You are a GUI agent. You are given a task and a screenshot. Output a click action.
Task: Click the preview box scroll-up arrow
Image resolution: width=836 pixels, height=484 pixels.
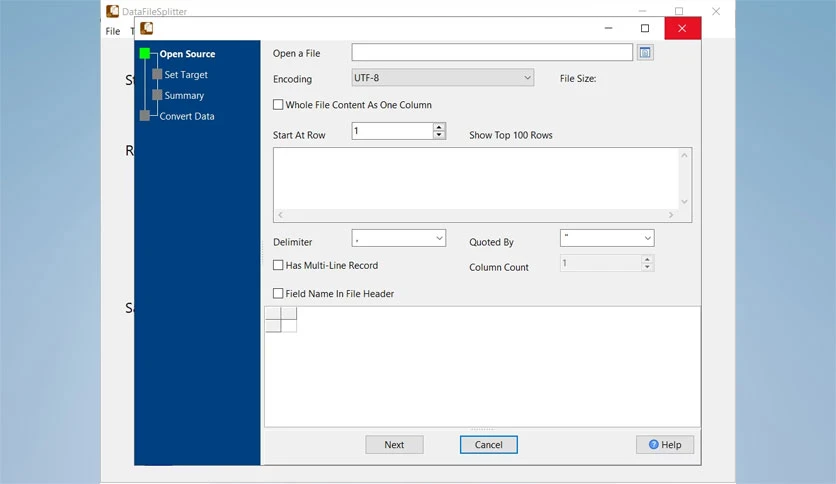click(685, 155)
